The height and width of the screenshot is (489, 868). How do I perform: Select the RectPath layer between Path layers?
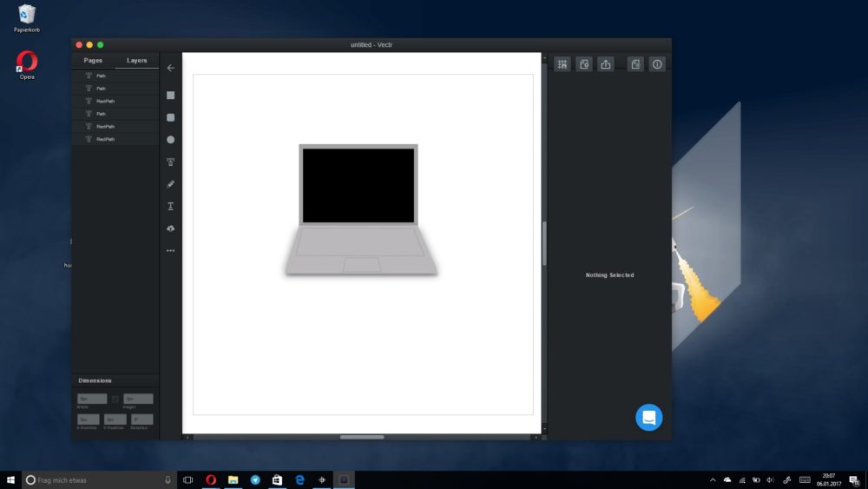click(115, 101)
